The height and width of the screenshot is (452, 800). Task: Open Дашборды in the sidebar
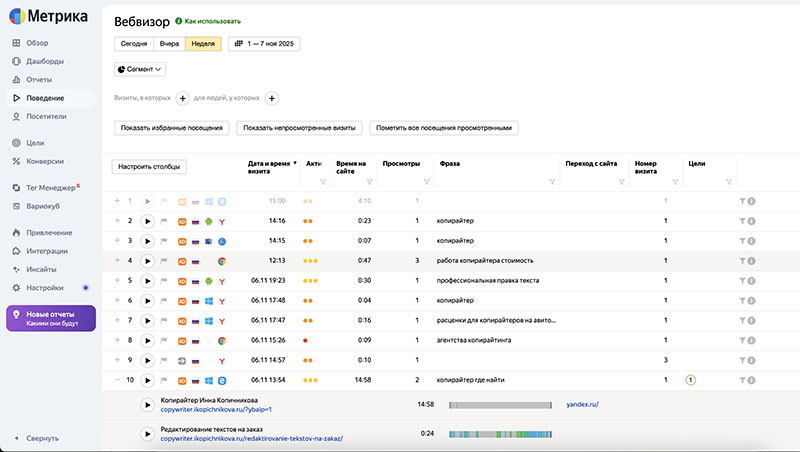point(44,61)
